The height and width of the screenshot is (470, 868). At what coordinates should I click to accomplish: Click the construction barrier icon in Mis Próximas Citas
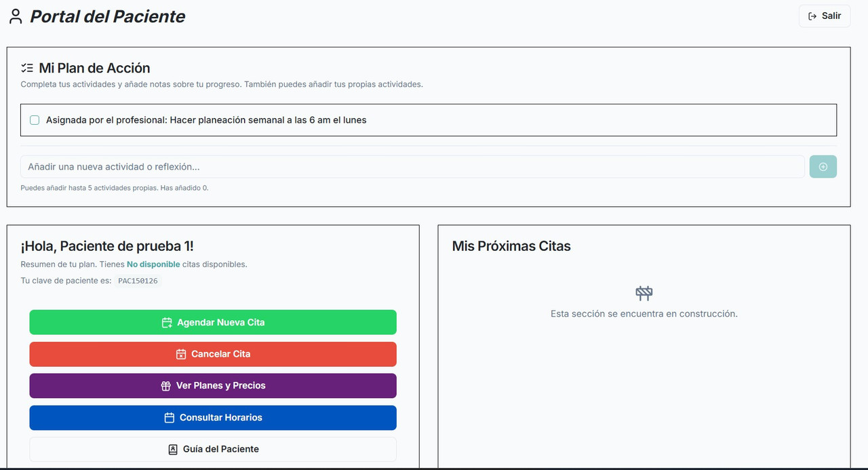(644, 293)
